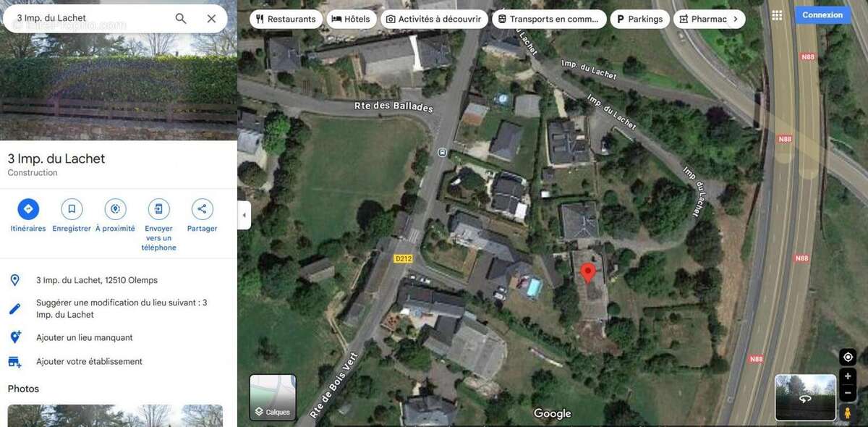Image resolution: width=868 pixels, height=427 pixels.
Task: Search nearby with the À proximité icon
Action: pos(115,209)
